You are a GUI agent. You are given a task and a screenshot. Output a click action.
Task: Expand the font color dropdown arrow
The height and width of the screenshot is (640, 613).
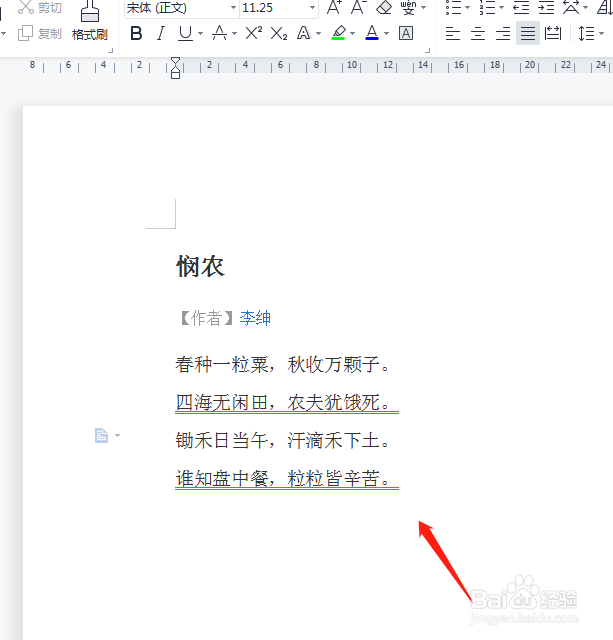pyautogui.click(x=386, y=33)
